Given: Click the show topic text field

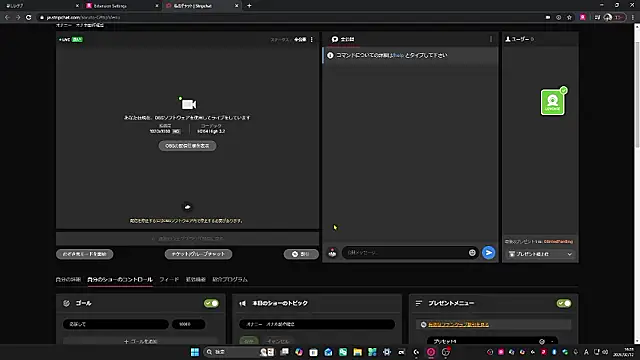Looking at the screenshot, I should click(317, 324).
